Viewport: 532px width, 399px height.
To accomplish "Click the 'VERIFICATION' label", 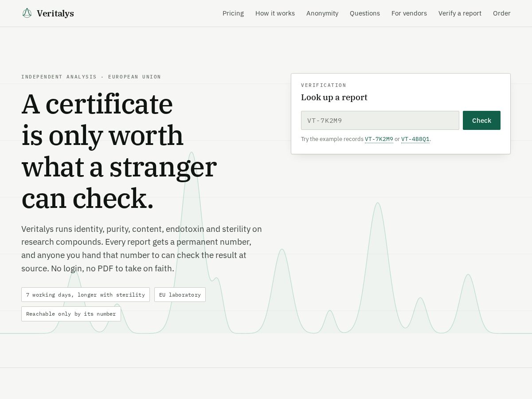I will pos(324,85).
